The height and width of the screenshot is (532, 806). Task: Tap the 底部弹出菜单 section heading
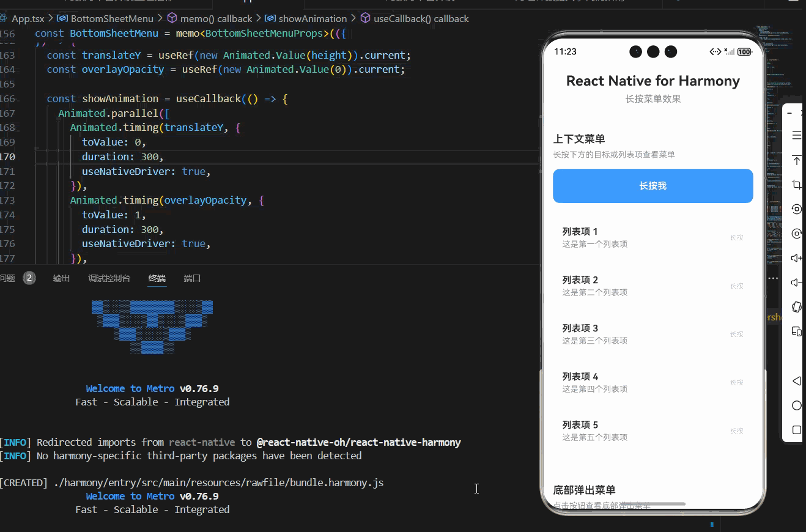coord(584,490)
